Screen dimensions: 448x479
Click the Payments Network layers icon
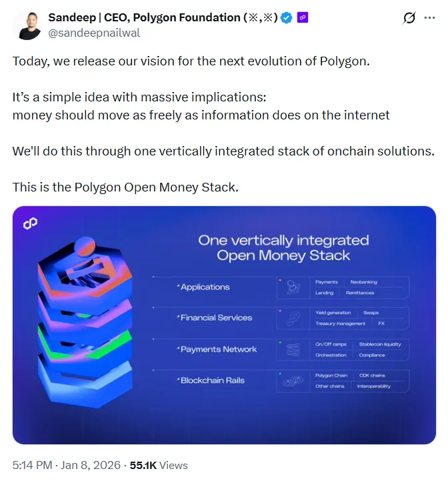292,350
